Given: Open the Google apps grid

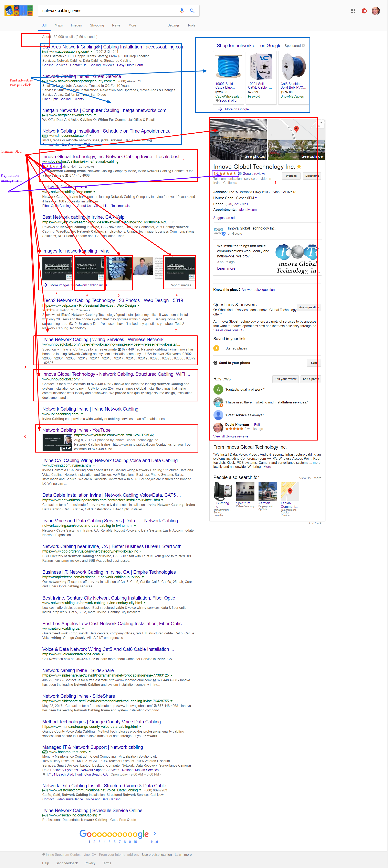Looking at the screenshot, I should point(353,11).
